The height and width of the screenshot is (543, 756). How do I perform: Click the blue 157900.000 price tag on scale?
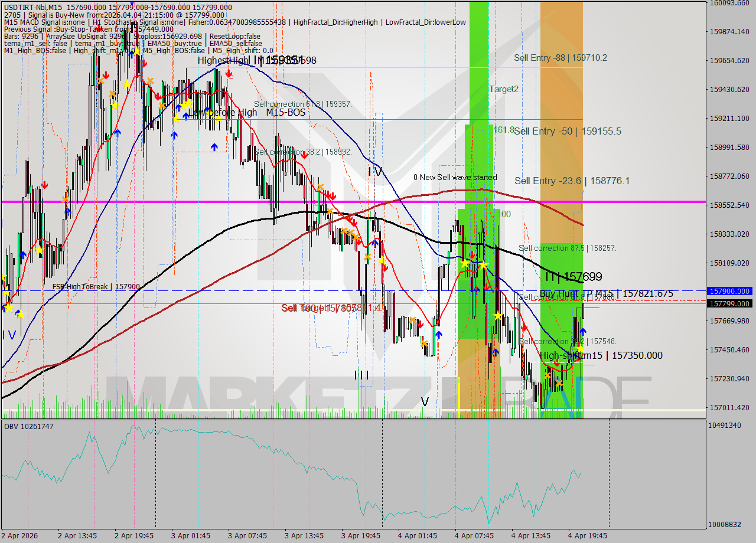[729, 291]
